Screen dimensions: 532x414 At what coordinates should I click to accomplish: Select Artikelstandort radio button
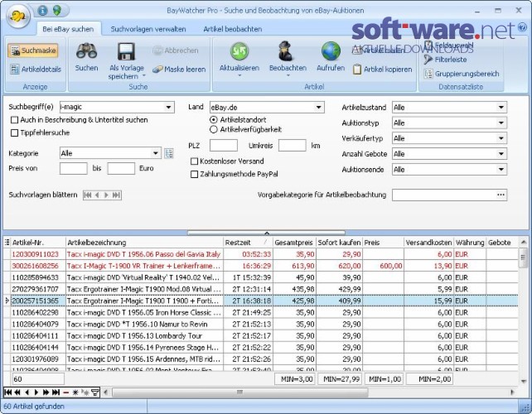tap(214, 120)
